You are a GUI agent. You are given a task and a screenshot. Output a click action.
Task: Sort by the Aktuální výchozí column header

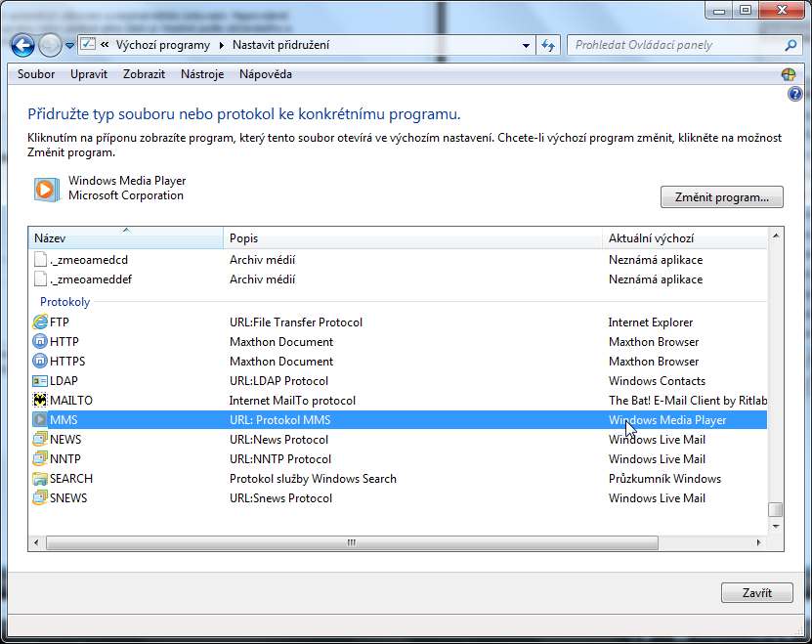(x=685, y=238)
